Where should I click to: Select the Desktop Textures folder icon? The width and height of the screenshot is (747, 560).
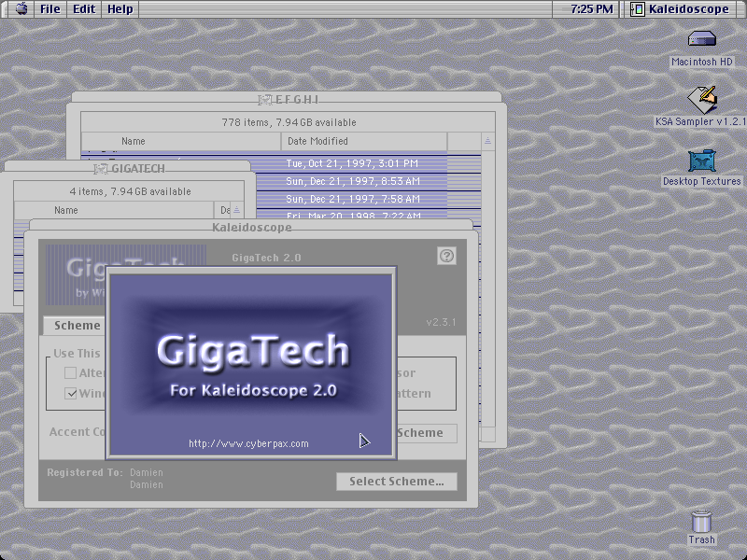(x=702, y=161)
